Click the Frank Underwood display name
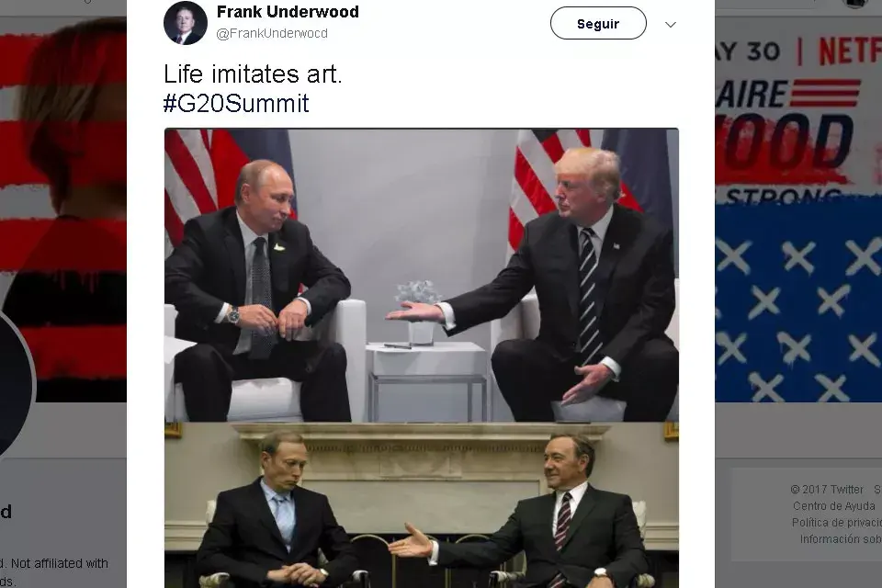 pos(287,12)
